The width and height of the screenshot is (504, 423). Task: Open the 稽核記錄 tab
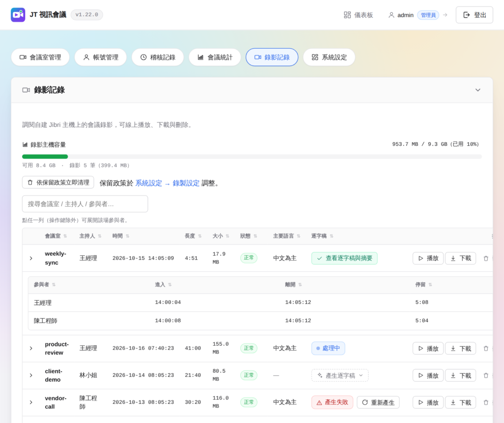point(158,57)
